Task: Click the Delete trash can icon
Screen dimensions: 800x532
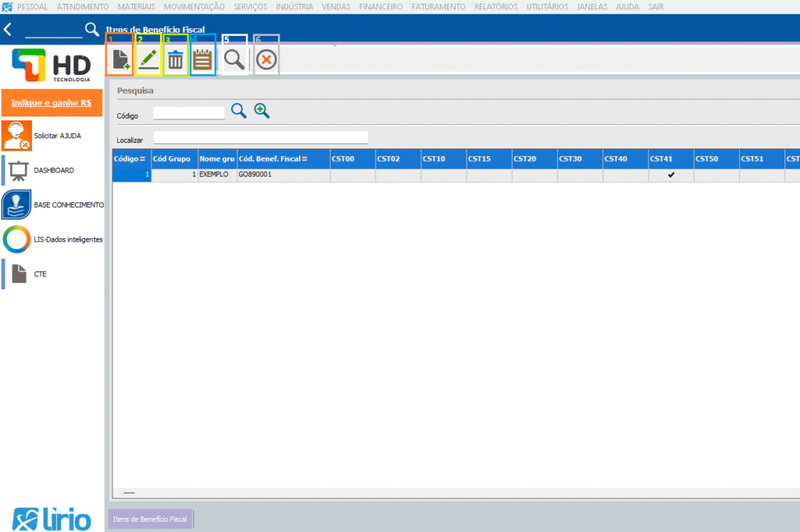Action: tap(176, 60)
